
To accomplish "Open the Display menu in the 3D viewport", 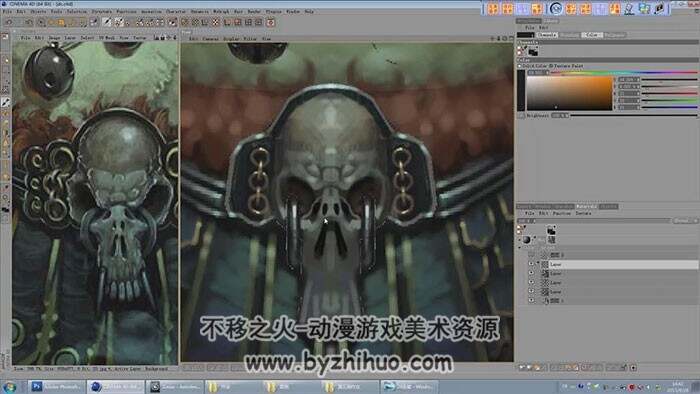I will click(x=231, y=39).
